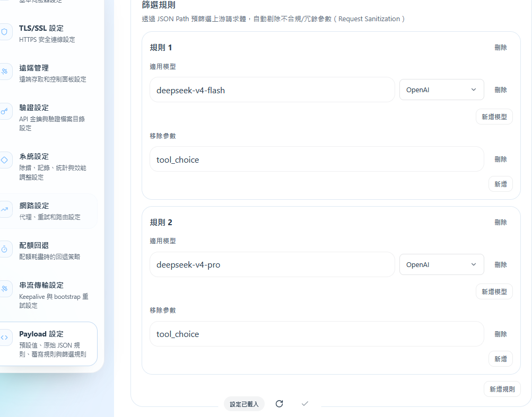The height and width of the screenshot is (417, 532).
Task: Open TLS/SSL 設定 shield icon
Action: (4, 32)
